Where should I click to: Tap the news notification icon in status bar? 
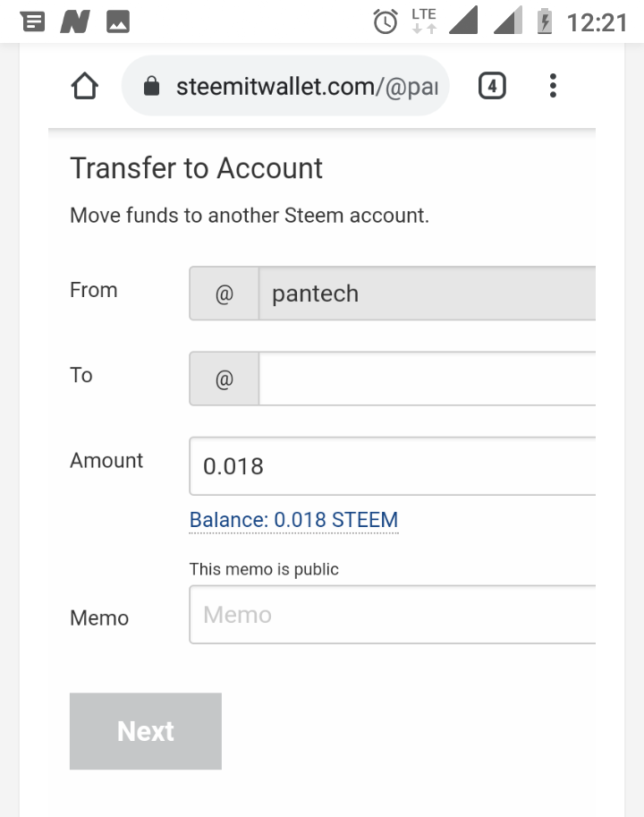pos(32,21)
